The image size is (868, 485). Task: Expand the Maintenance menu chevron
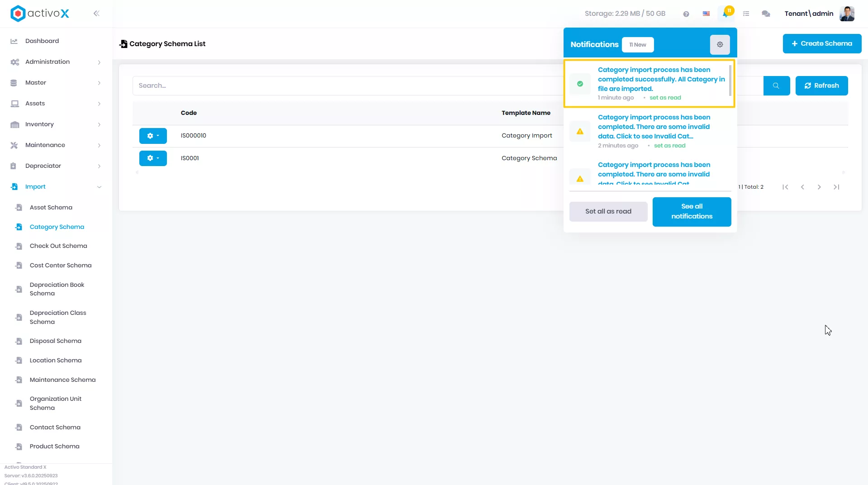[99, 145]
